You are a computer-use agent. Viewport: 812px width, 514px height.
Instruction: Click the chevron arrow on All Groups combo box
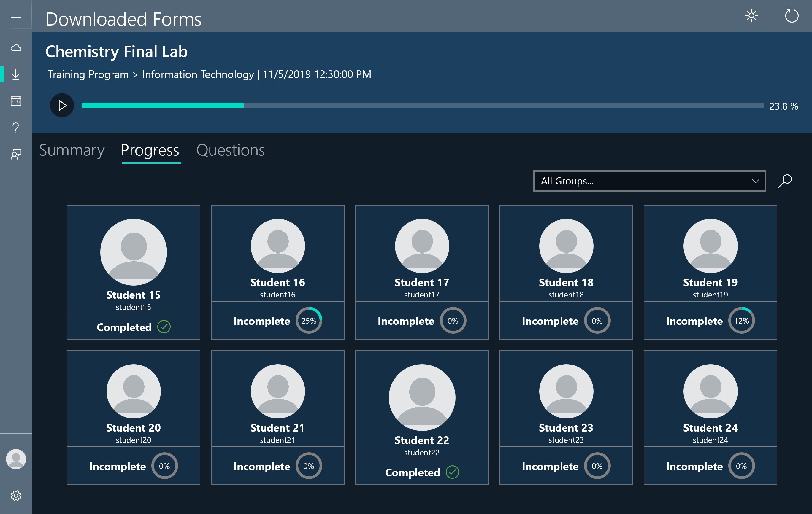click(755, 181)
